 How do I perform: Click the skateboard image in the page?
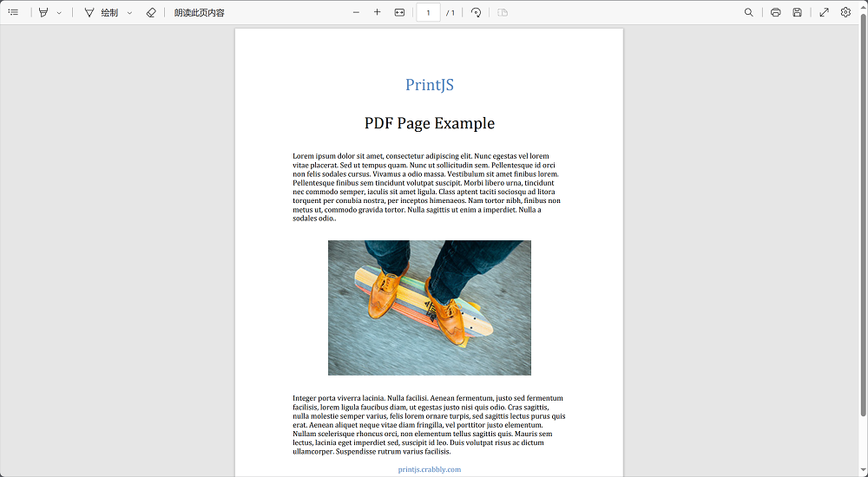[430, 308]
